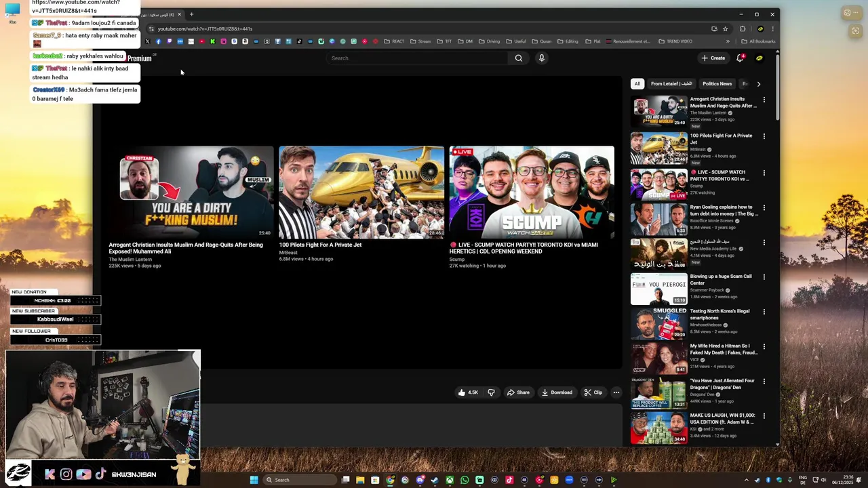
Task: Open the REACT bookmarks folder
Action: 394,41
